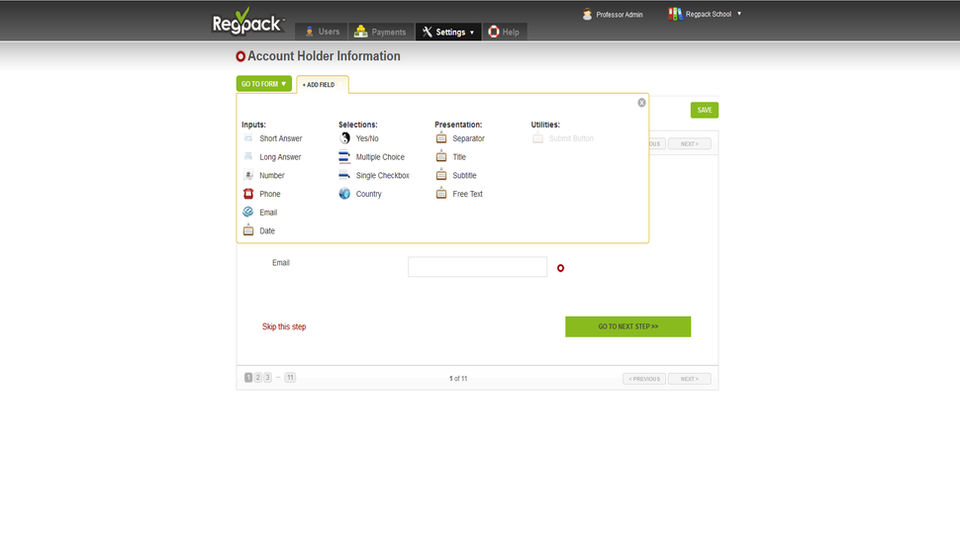The image size is (960, 539).
Task: Click the Email field icon in Inputs
Action: [248, 212]
